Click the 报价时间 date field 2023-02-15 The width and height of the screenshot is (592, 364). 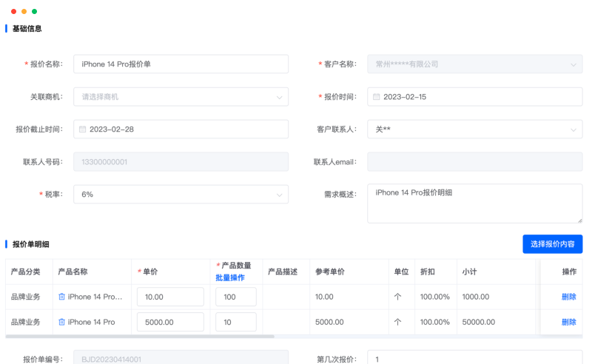point(474,97)
